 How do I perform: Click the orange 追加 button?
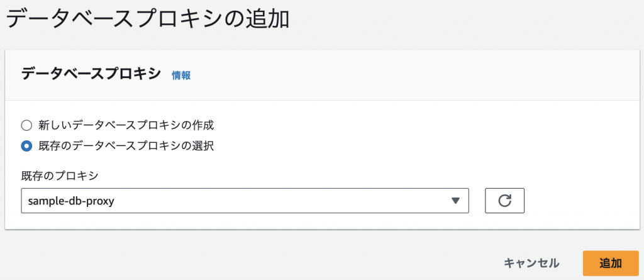pos(611,263)
